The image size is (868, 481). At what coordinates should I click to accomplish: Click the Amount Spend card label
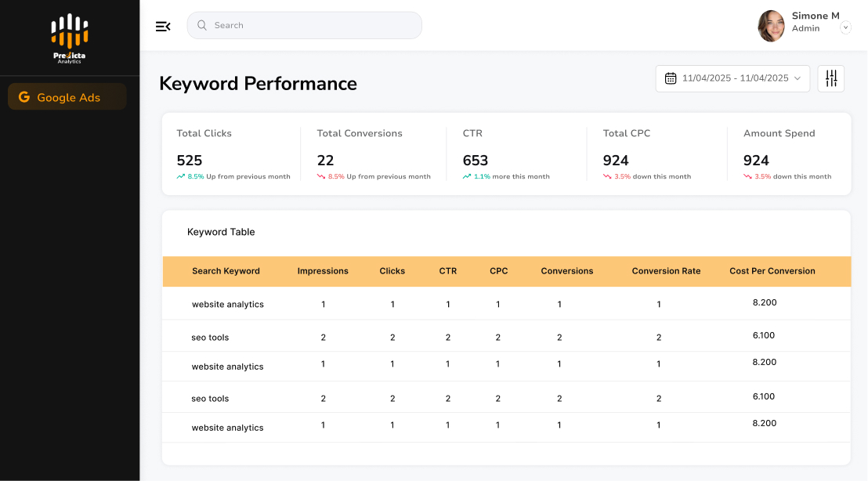click(779, 133)
